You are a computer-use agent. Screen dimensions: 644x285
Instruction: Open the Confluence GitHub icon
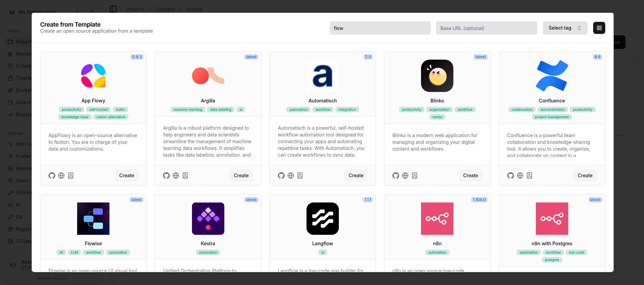[511, 176]
